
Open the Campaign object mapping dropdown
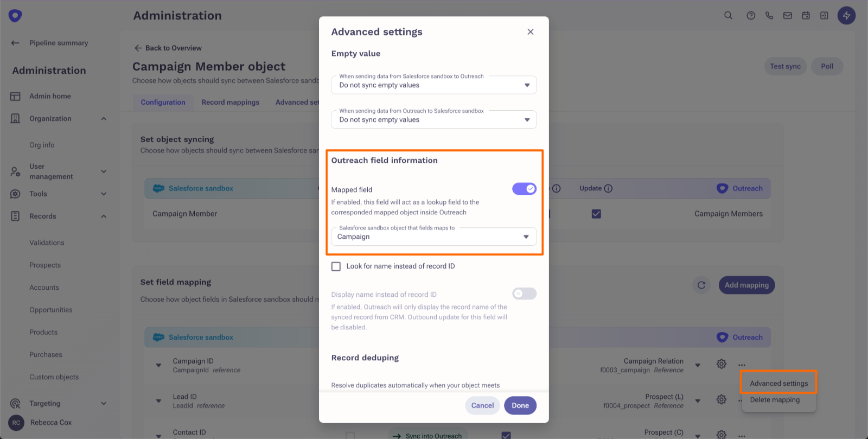click(433, 237)
